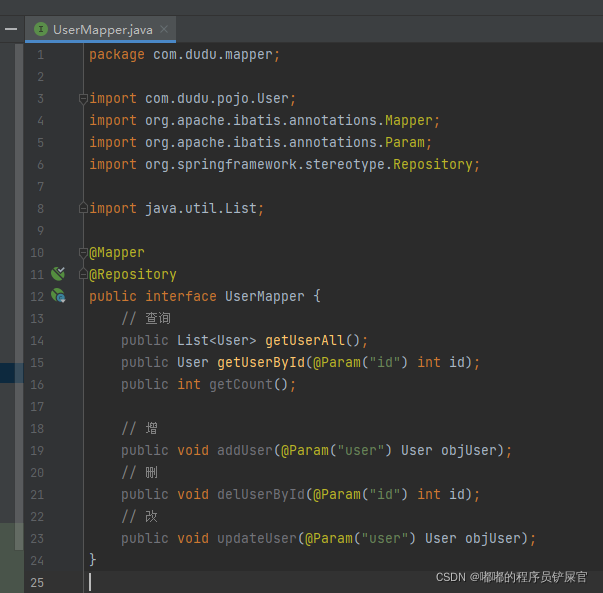Click line number 15 in the gutter
Viewport: 603px width, 593px height.
37,363
